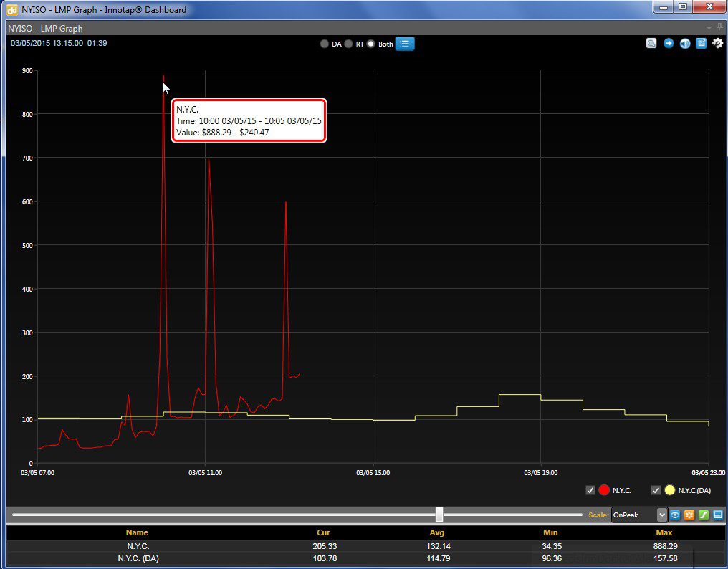Image resolution: width=728 pixels, height=569 pixels.
Task: Click the pin icon in panel header
Action: pyautogui.click(x=719, y=27)
